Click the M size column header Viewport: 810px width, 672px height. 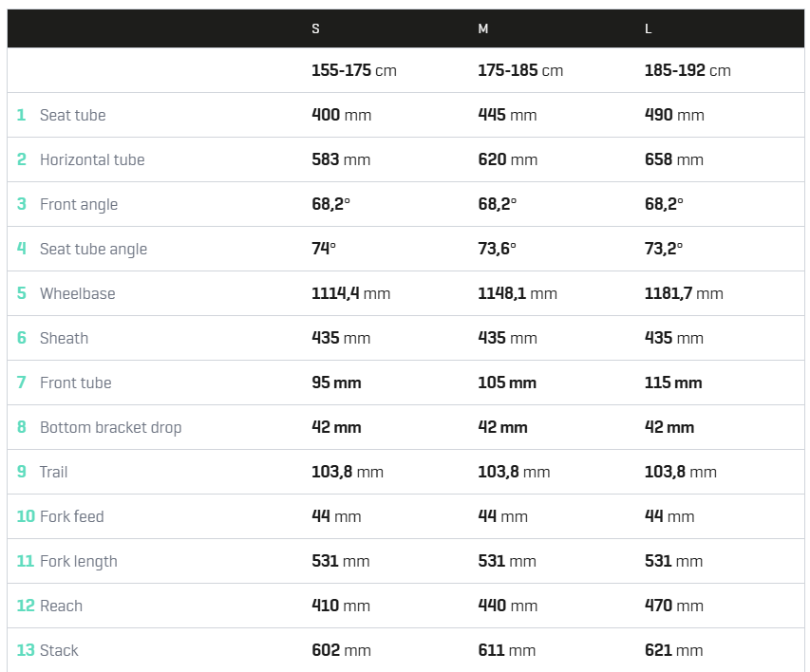point(483,28)
